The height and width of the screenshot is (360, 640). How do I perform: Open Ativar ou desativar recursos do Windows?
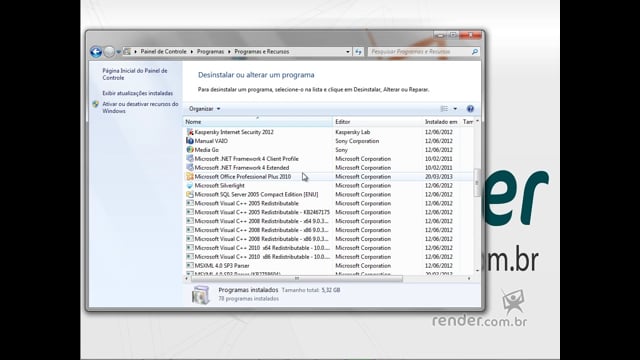click(140, 107)
